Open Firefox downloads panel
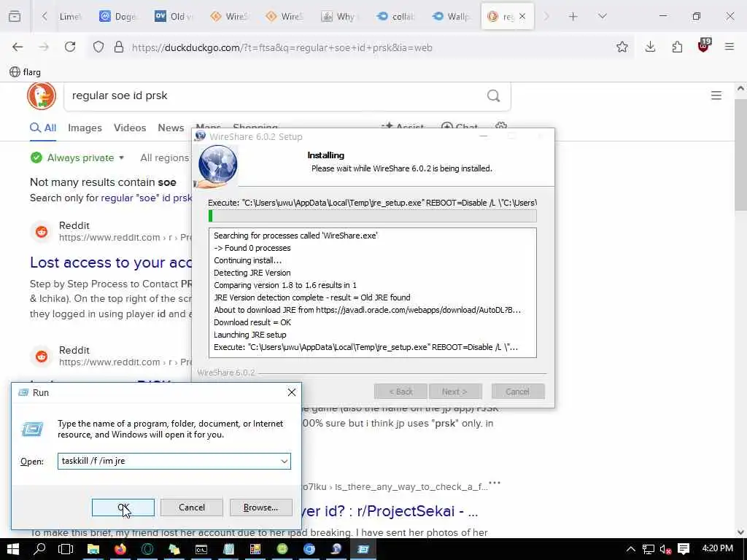This screenshot has width=747, height=560. point(650,47)
